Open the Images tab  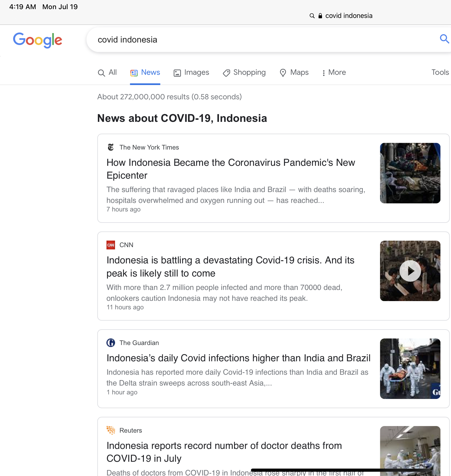[x=191, y=72]
